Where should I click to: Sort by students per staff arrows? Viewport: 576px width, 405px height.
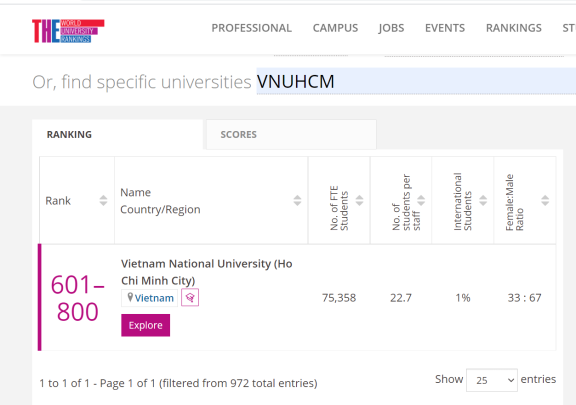(x=421, y=200)
